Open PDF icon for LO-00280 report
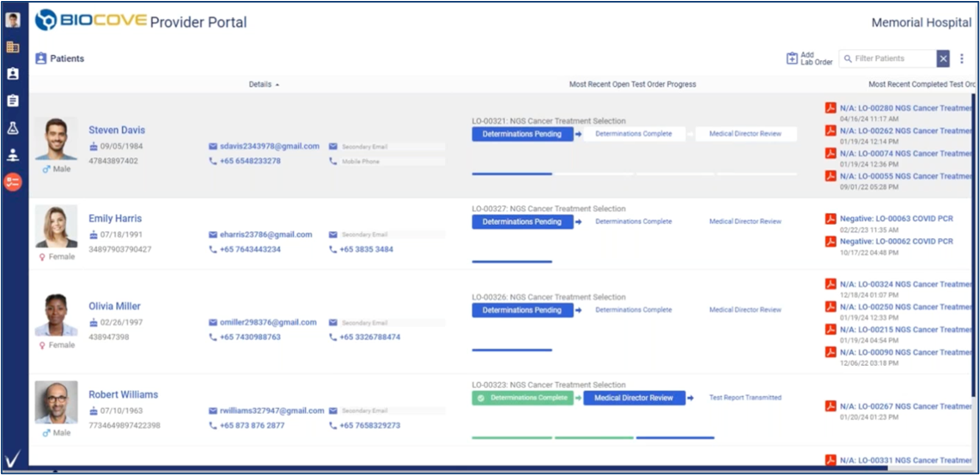The height and width of the screenshot is (475, 980). pyautogui.click(x=831, y=108)
